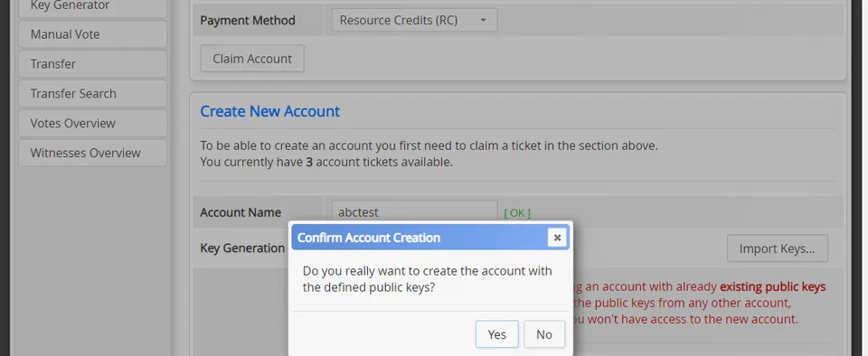The width and height of the screenshot is (868, 356).
Task: Click the "3 account tickets available" text
Action: pos(379,163)
